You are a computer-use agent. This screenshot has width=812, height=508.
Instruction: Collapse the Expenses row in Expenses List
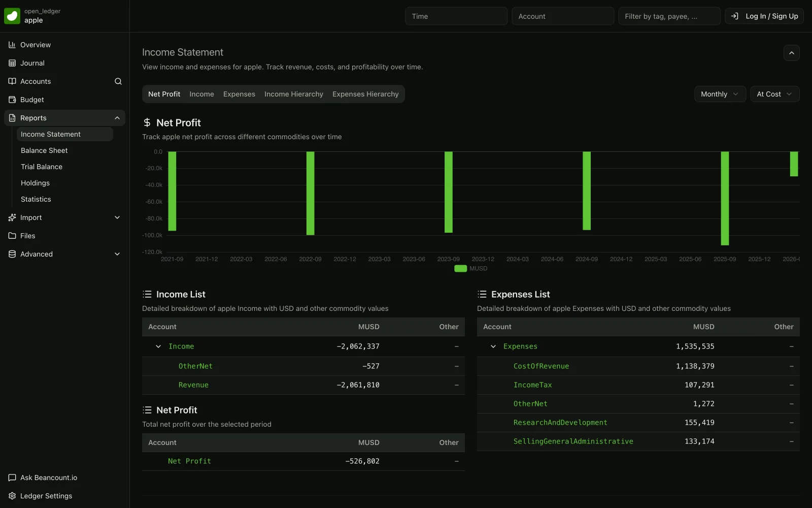[493, 346]
